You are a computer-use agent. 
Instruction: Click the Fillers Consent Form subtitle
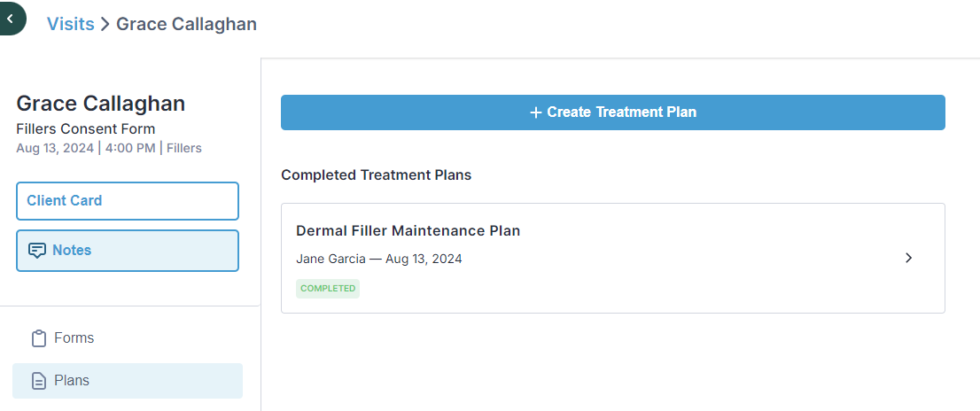pyautogui.click(x=86, y=129)
